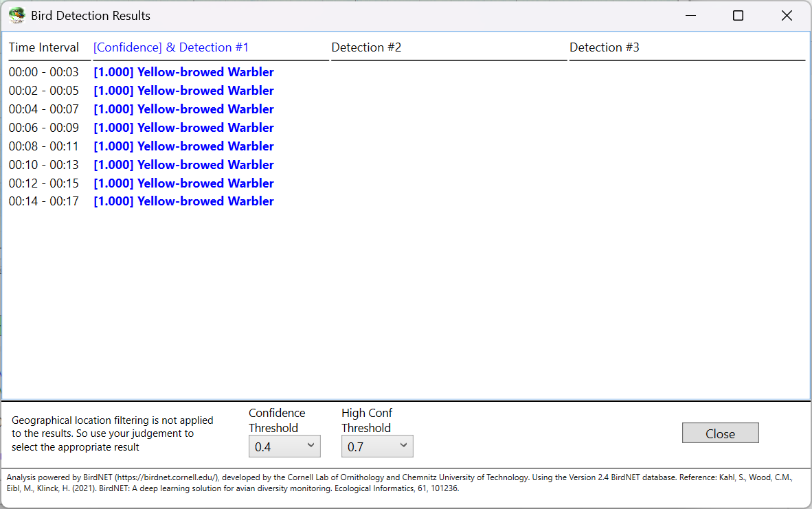Click the Close button
Viewport: 812px width, 509px height.
click(x=720, y=433)
